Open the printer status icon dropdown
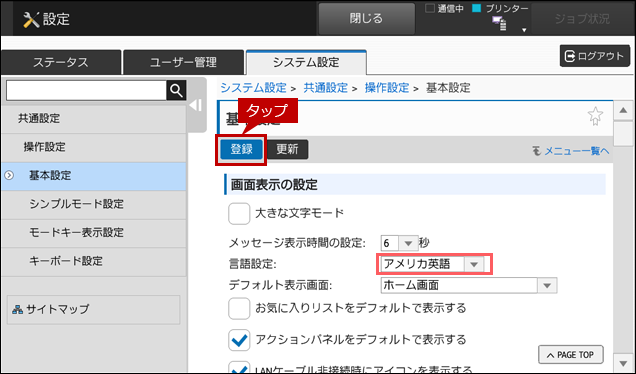The width and height of the screenshot is (636, 374). click(524, 30)
